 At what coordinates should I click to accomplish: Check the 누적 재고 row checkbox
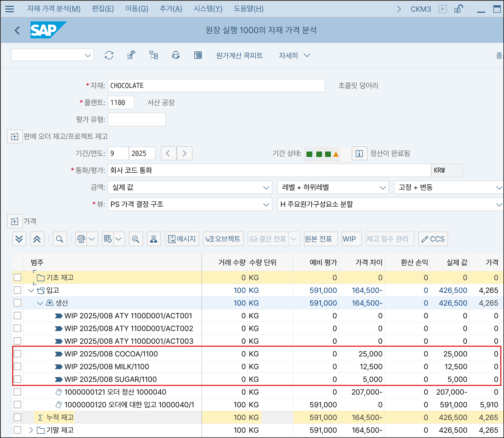[17, 417]
